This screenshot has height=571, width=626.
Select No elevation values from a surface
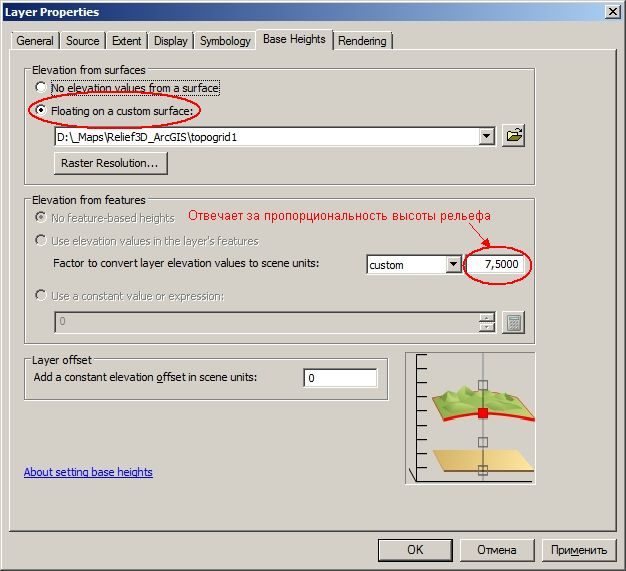pyautogui.click(x=41, y=87)
